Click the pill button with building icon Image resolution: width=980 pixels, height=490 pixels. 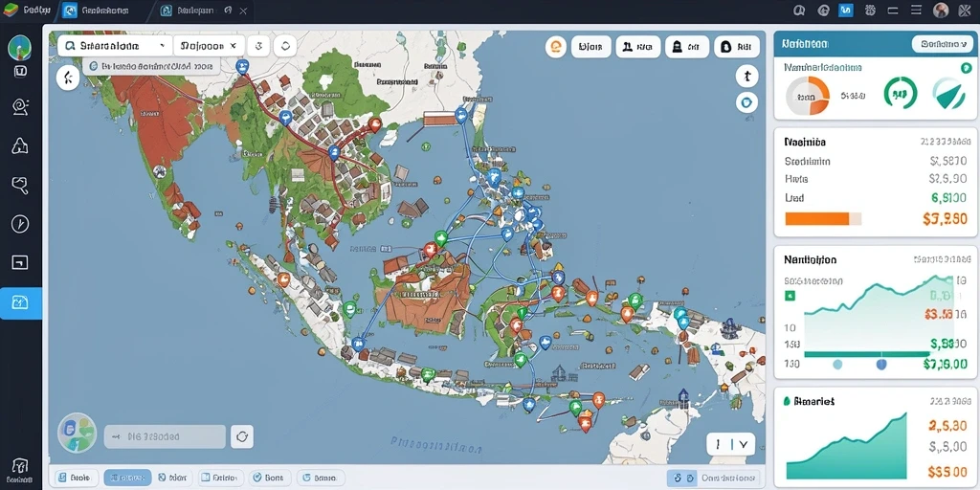tap(687, 46)
